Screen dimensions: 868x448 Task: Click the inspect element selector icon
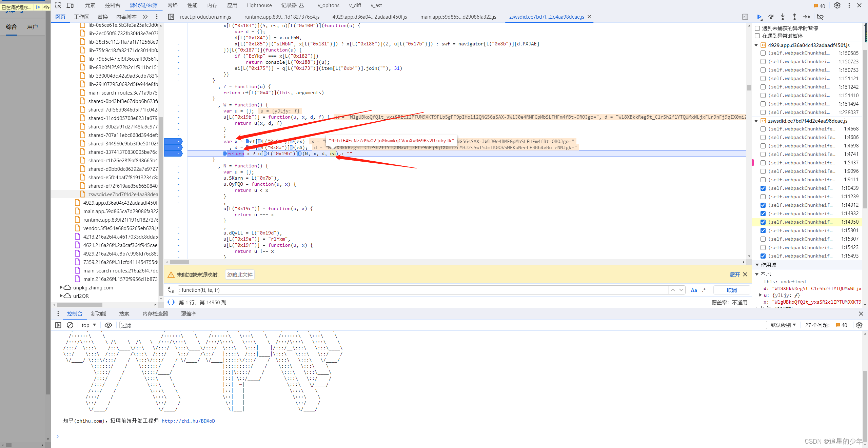58,5
